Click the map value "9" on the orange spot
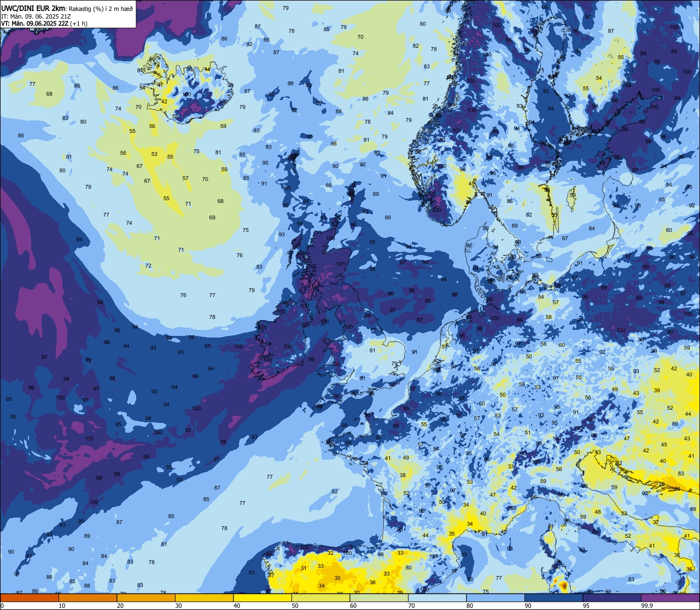 click(x=564, y=586)
